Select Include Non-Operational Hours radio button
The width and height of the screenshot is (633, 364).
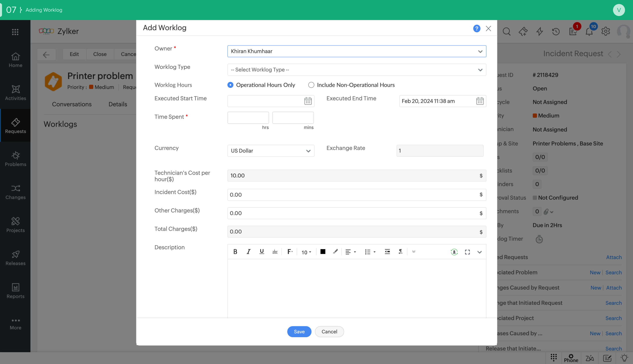coord(311,85)
